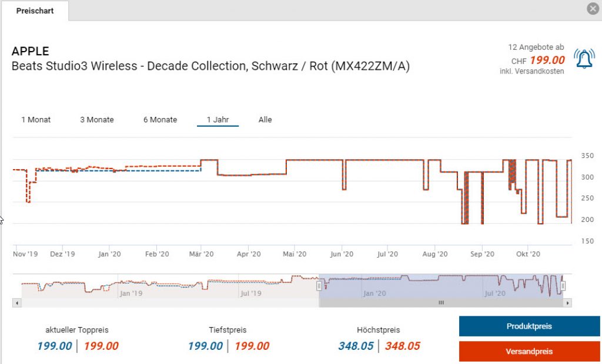Click the CHF 199.00 offer price

(x=547, y=60)
